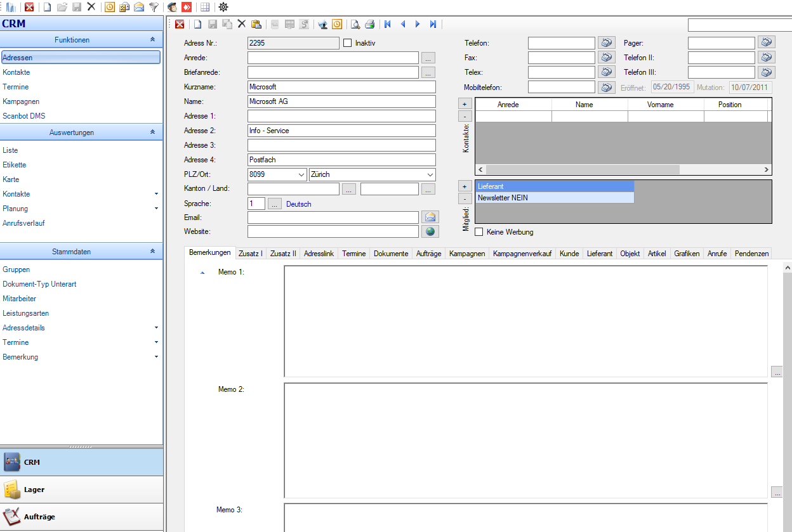Click into the Kurzname field containing Microsoft
Image resolution: width=792 pixels, height=532 pixels.
(341, 87)
